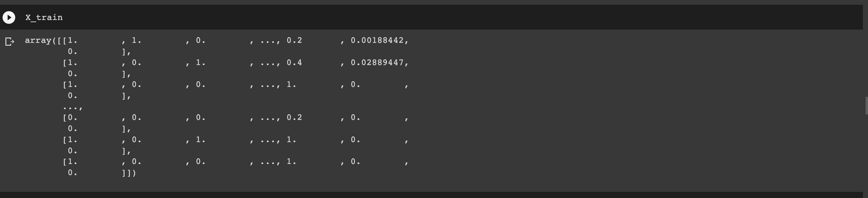Click the standalone ..., row separator line
The width and height of the screenshot is (868, 198).
pos(72,107)
